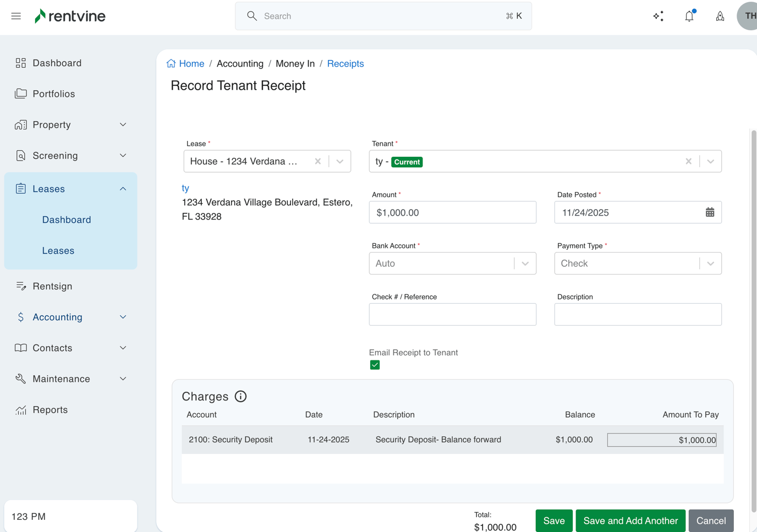Viewport: 757px width, 532px height.
Task: Click the AI sparkle icon in the header
Action: pyautogui.click(x=659, y=16)
